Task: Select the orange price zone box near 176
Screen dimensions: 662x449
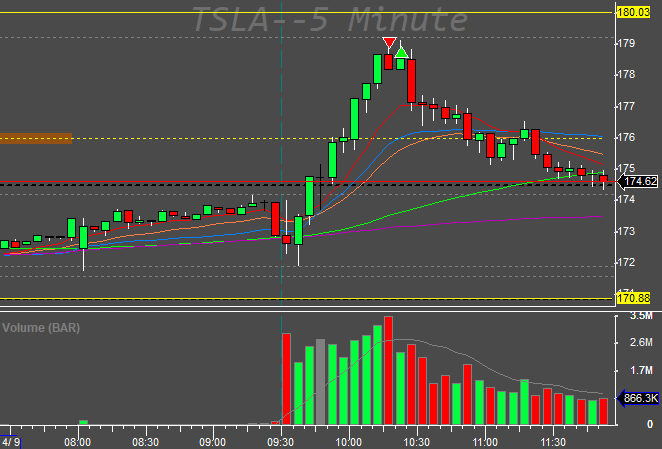Action: 36,139
